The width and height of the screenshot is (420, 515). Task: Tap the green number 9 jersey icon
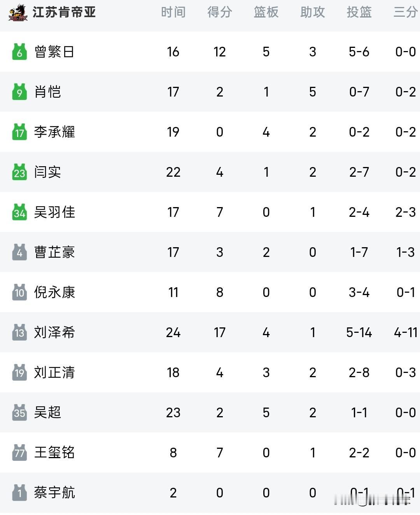[x=19, y=92]
